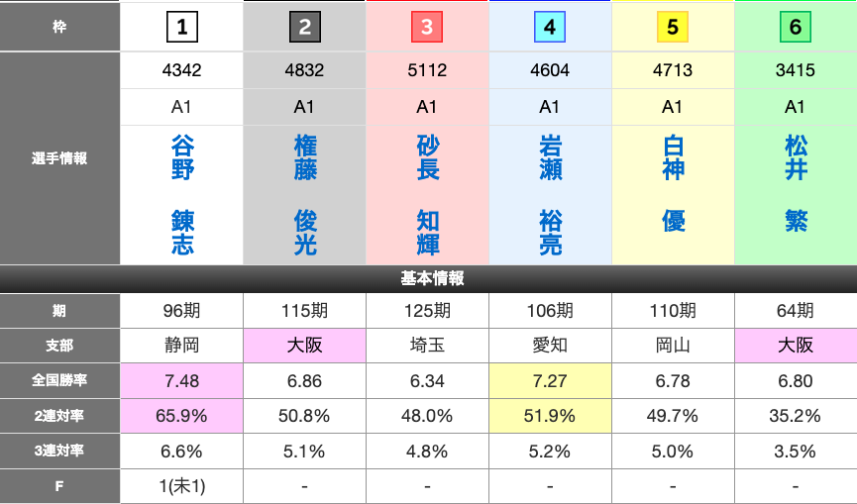
Task: Click the 選手情報 row header
Action: click(x=59, y=157)
